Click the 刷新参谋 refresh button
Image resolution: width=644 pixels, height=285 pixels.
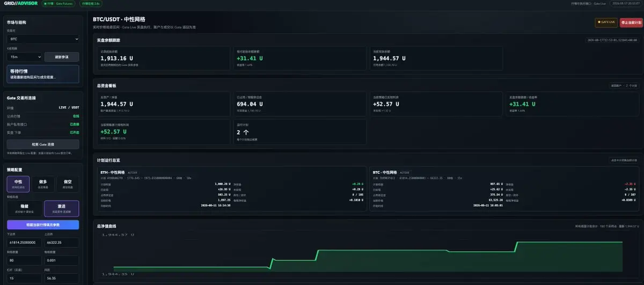pyautogui.click(x=61, y=56)
